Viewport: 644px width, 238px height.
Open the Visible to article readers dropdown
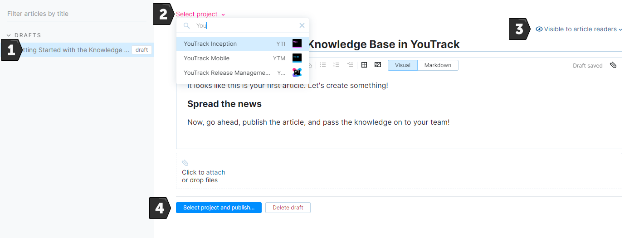(579, 29)
